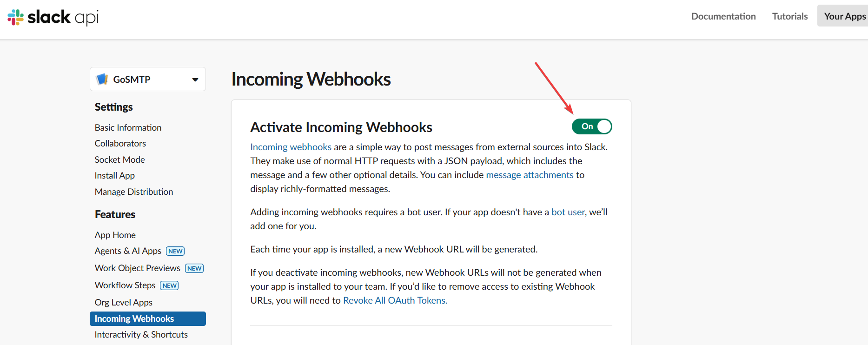Viewport: 868px width, 345px height.
Task: Select Socket Mode in sidebar
Action: point(120,159)
